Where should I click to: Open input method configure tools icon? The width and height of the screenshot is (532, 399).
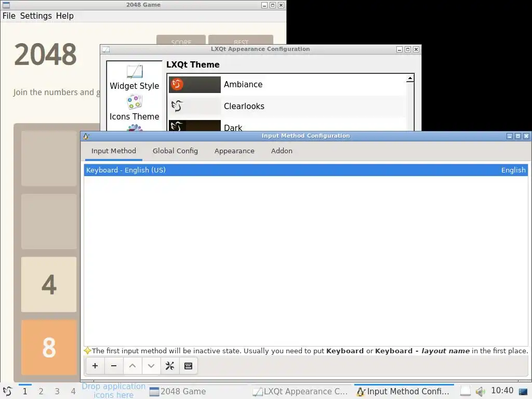coord(170,366)
